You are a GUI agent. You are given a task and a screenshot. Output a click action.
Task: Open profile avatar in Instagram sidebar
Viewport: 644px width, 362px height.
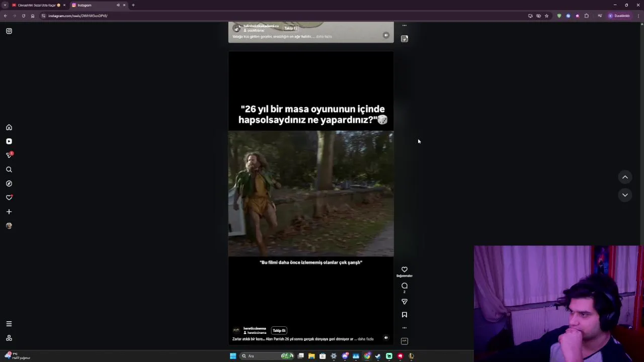9,226
